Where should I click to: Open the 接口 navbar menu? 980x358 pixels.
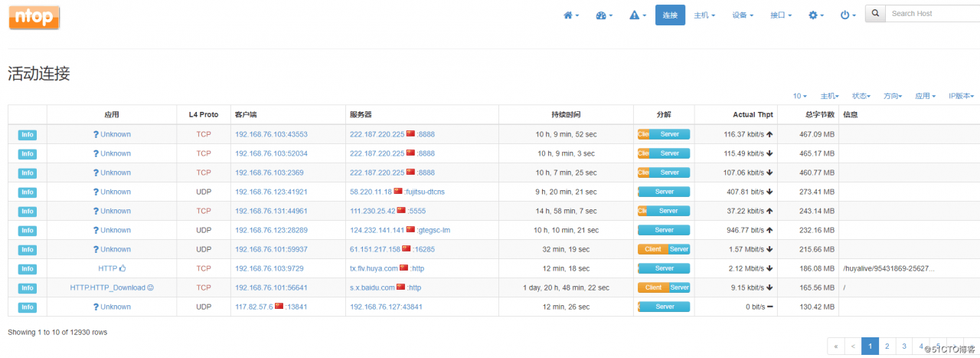[781, 15]
